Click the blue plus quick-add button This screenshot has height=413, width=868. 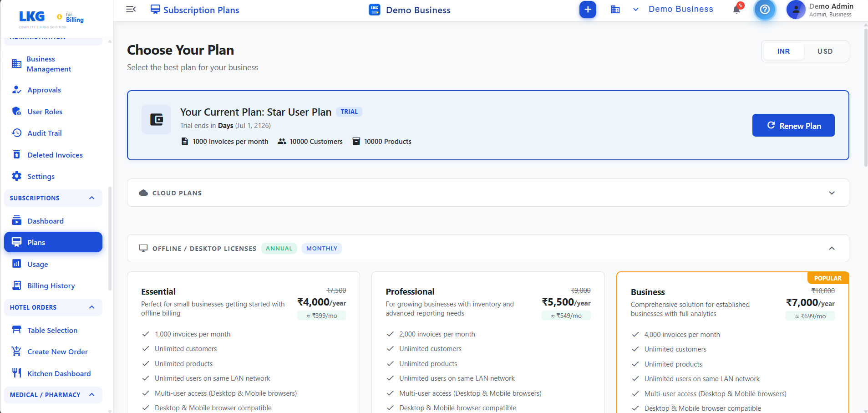588,10
